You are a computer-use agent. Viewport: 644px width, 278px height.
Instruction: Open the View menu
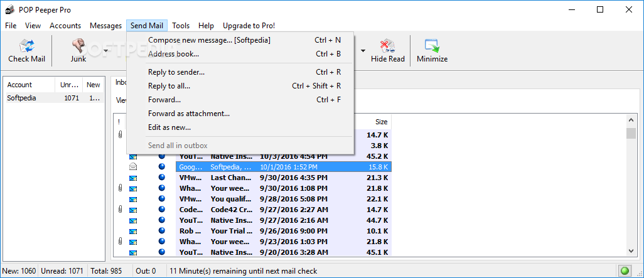click(33, 26)
